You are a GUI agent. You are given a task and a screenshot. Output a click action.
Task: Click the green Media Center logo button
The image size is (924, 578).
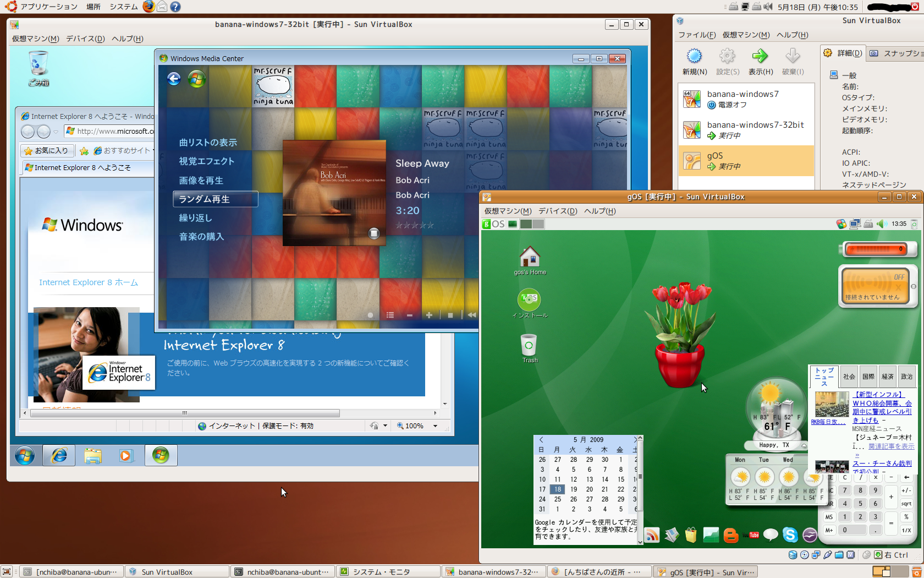point(196,79)
